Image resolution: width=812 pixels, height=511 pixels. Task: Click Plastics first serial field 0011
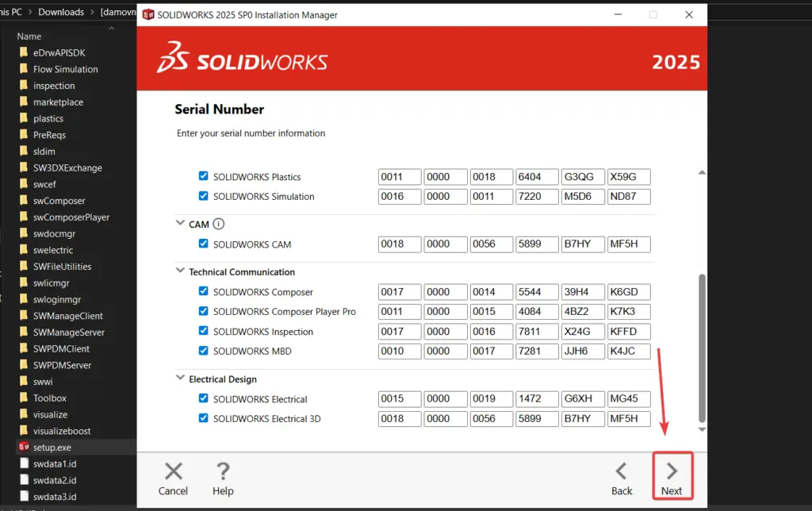400,177
